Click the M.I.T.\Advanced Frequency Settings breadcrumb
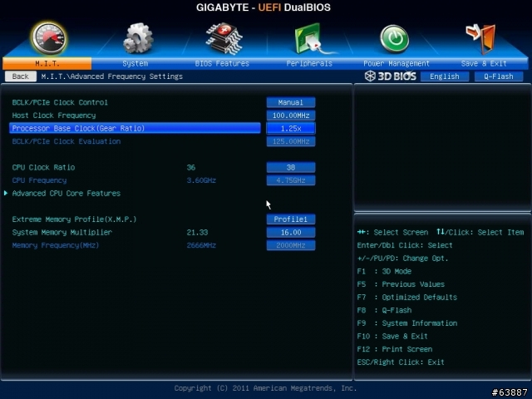This screenshot has width=532, height=399. tap(112, 76)
